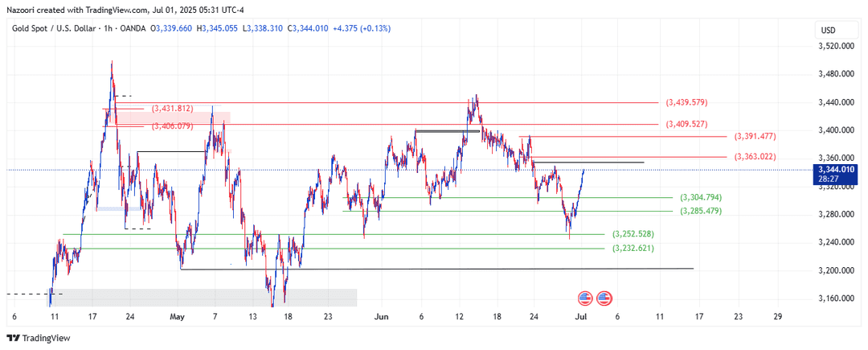Image resolution: width=868 pixels, height=350 pixels.
Task: Click 3,200.000 on the price axis
Action: (835, 270)
